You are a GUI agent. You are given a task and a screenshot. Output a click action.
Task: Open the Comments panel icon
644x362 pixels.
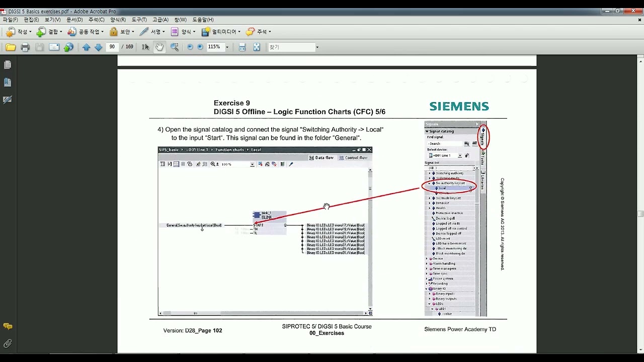(8, 326)
